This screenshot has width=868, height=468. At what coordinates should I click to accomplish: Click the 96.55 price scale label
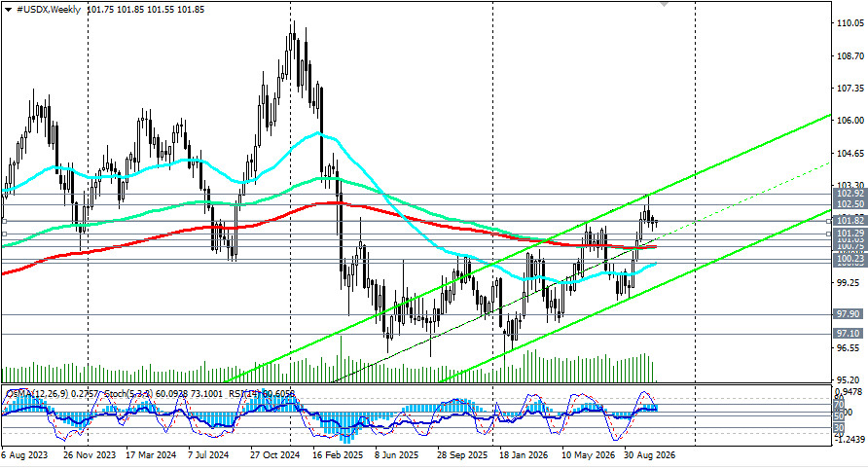tap(850, 348)
